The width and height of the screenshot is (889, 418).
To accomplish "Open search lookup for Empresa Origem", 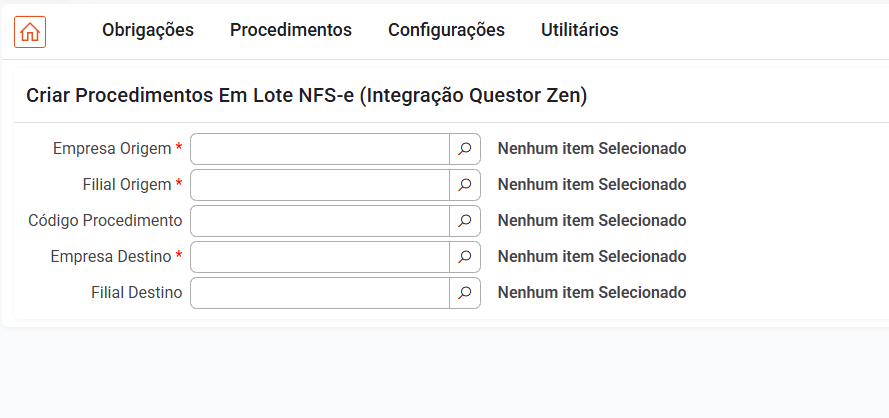I will [x=465, y=149].
